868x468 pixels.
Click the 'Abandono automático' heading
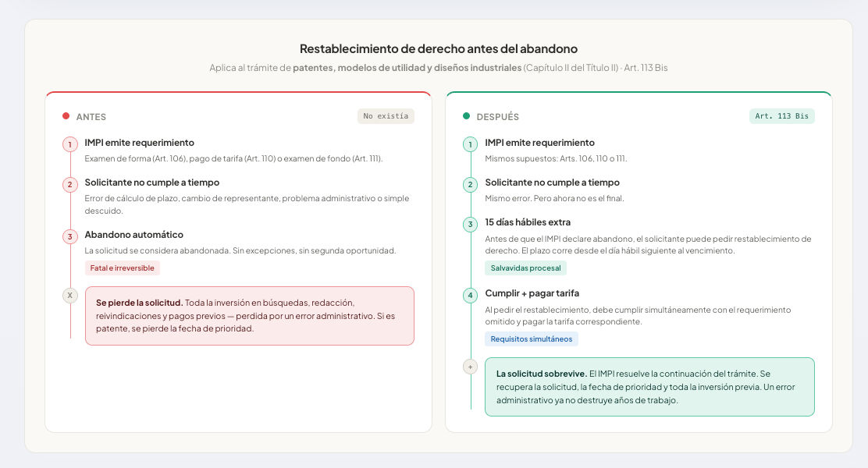(134, 235)
